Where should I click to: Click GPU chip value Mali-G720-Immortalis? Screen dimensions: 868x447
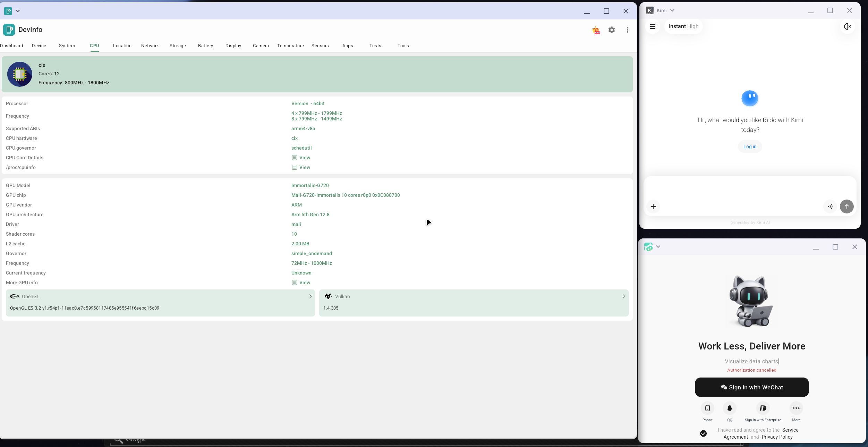tap(346, 195)
